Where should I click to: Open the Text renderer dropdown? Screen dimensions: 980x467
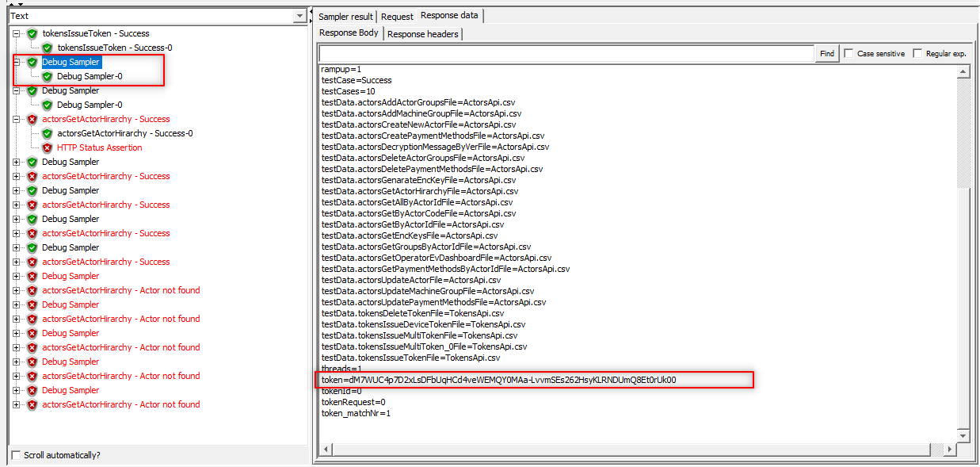point(299,16)
